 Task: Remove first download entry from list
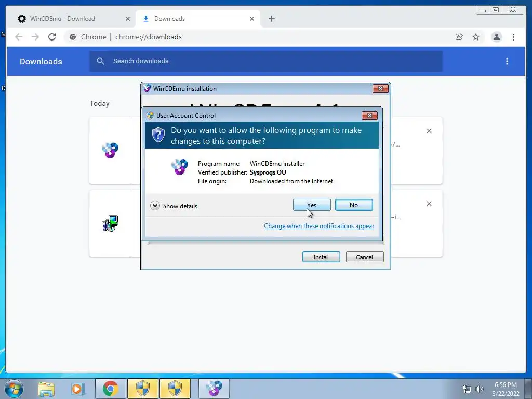click(429, 131)
